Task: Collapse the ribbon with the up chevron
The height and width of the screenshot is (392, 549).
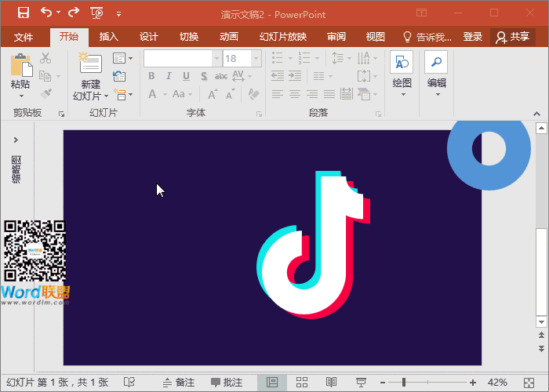Action: [536, 114]
